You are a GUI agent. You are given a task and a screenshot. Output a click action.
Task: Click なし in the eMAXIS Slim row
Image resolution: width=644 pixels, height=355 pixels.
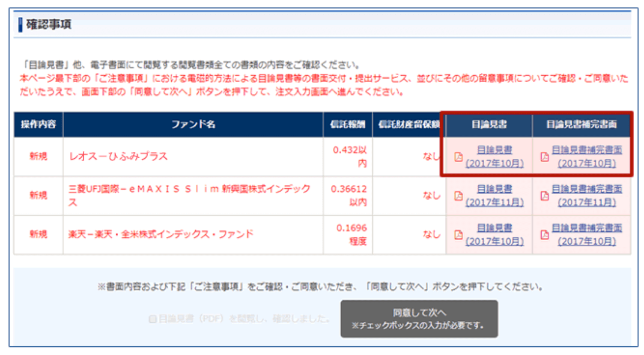(432, 195)
